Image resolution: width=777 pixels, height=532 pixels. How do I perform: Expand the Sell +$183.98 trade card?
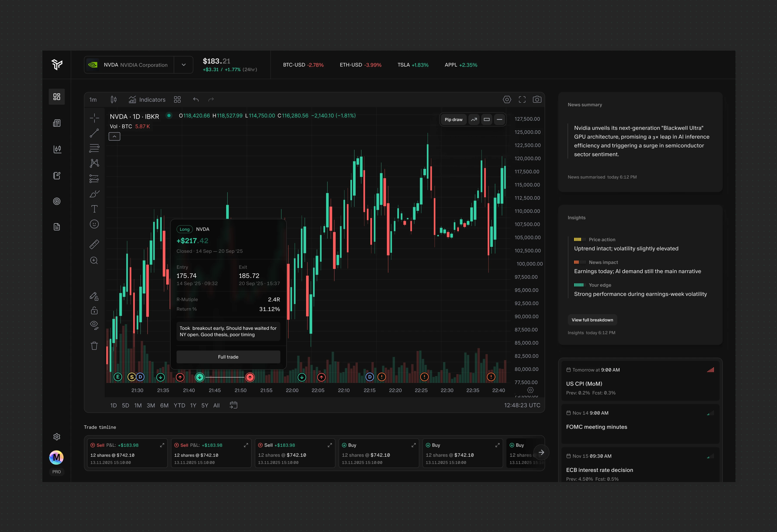coord(330,445)
